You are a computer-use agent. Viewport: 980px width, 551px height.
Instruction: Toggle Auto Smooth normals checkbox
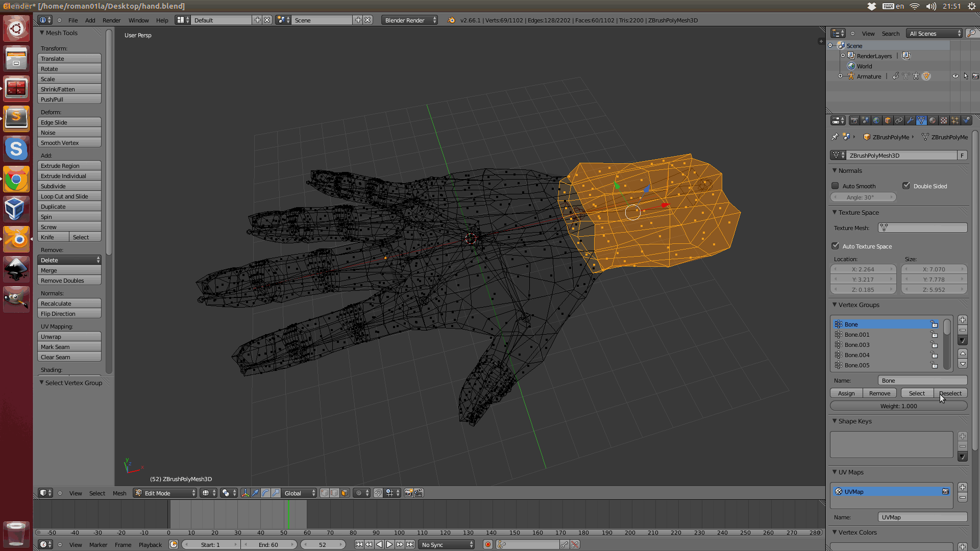835,186
